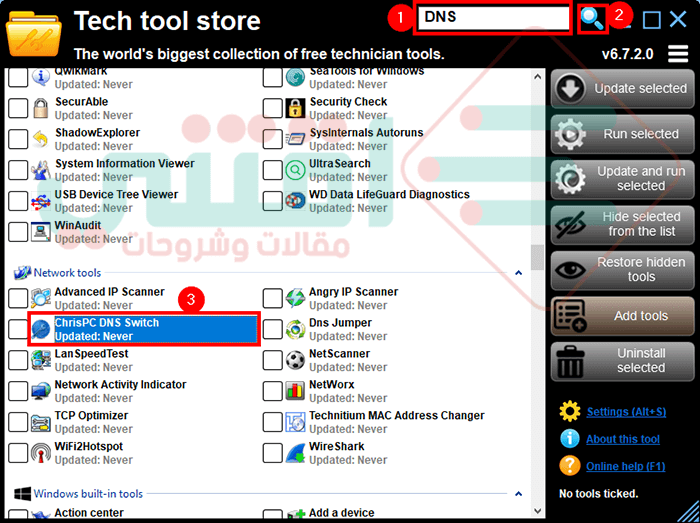Click the Security Check lock icon
700x523 pixels.
295,108
